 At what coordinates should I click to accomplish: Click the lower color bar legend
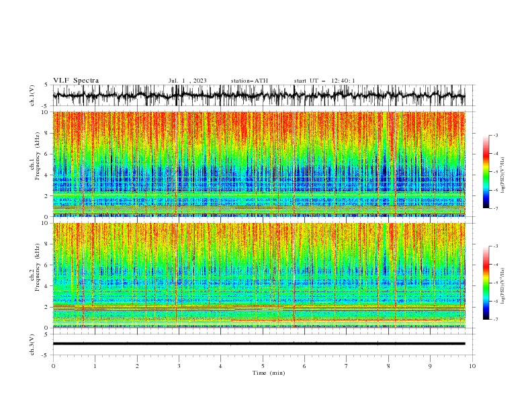point(486,283)
